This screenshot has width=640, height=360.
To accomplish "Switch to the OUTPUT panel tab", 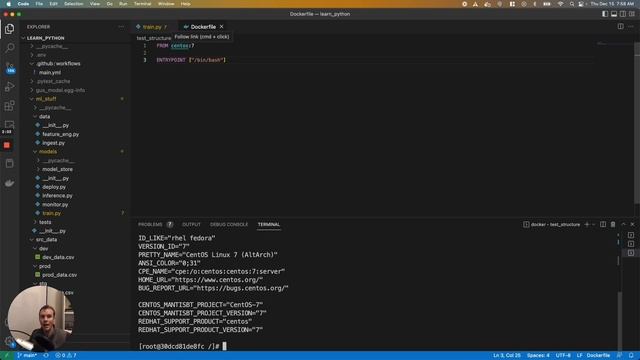I will coord(191,224).
